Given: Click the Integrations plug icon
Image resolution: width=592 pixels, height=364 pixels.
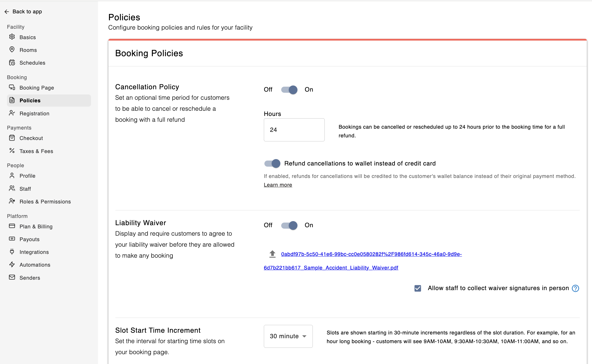Looking at the screenshot, I should [12, 252].
